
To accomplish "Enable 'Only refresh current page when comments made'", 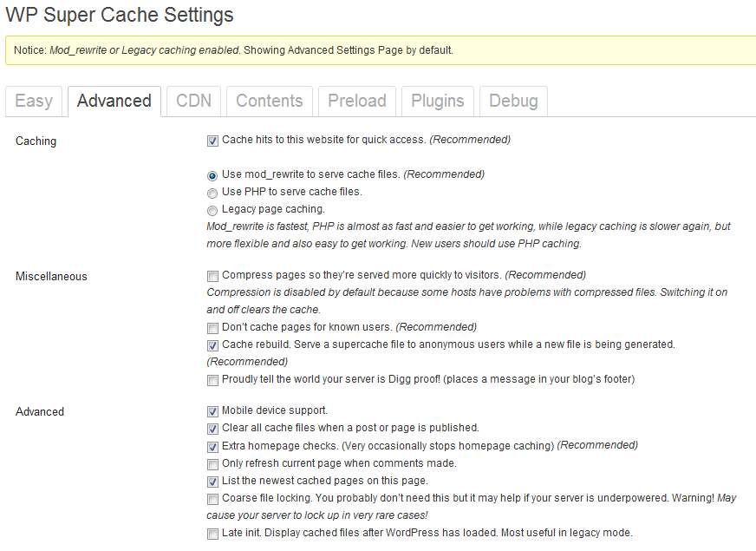I will 212,464.
